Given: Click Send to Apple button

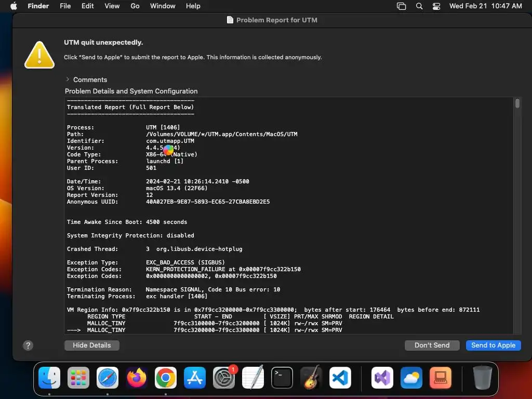Looking at the screenshot, I should pos(494,345).
